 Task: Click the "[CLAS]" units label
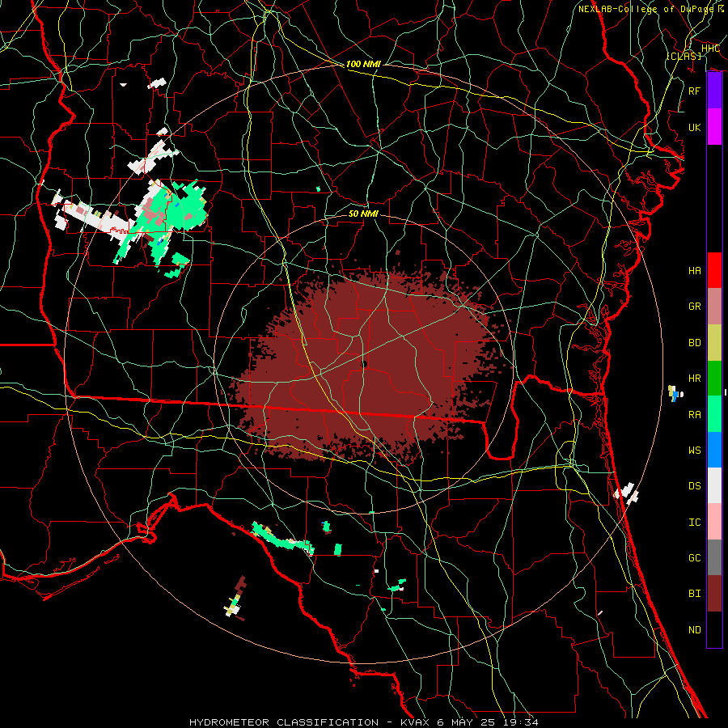click(x=684, y=56)
